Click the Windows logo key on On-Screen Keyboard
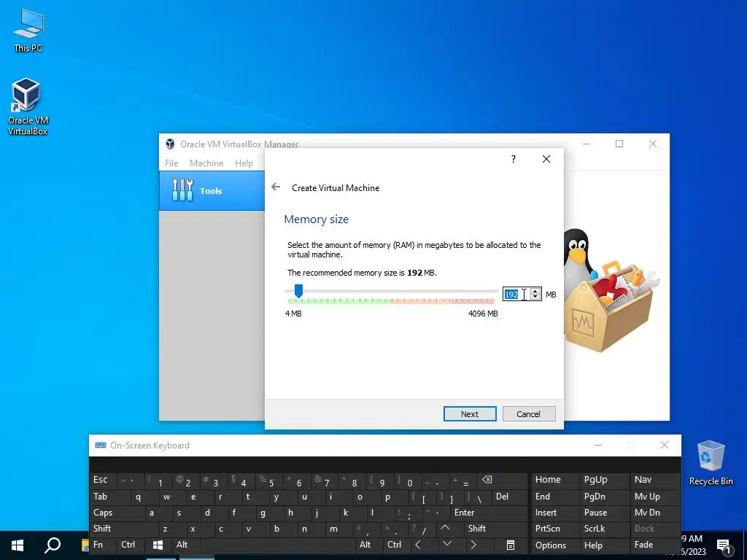747x560 pixels. (158, 545)
